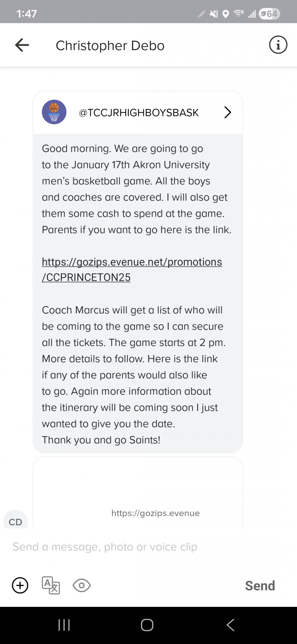Open the gozips.evenue.net promotions link

pos(132,269)
